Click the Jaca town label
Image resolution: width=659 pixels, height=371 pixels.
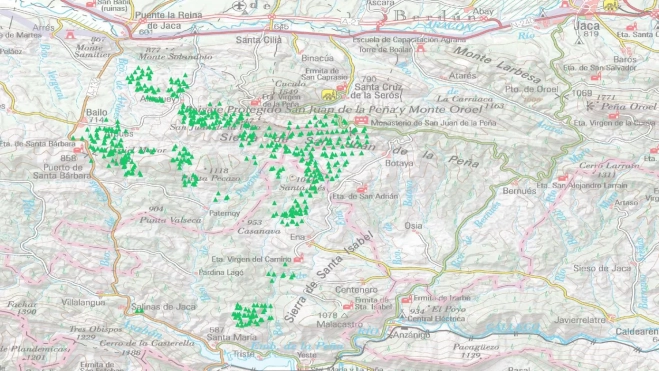(x=586, y=26)
